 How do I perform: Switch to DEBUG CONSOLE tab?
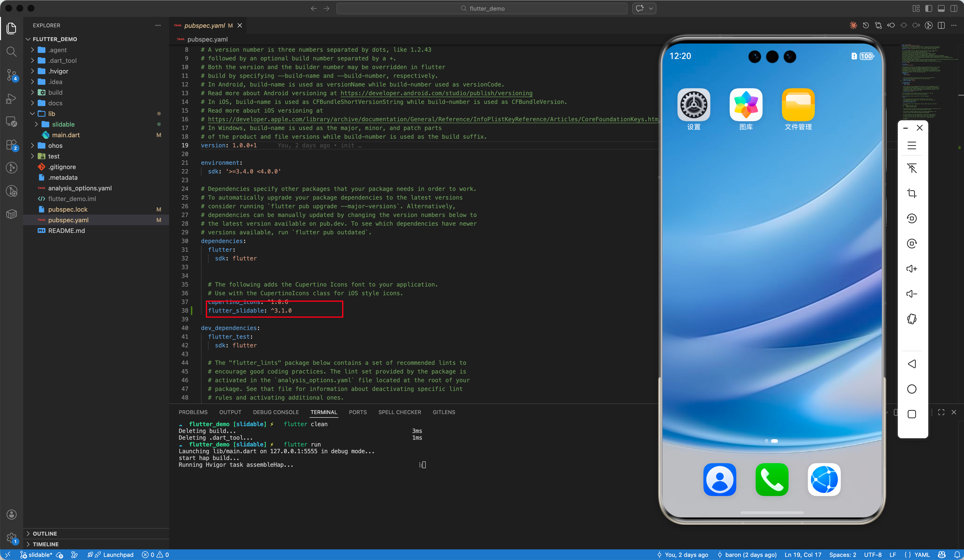tap(275, 412)
